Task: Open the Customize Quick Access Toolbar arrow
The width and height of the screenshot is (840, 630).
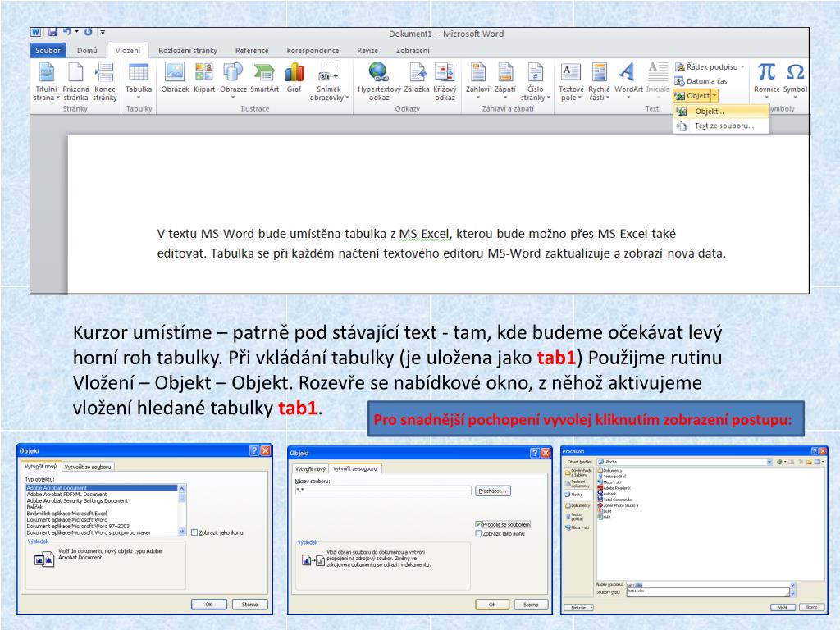Action: tap(103, 33)
